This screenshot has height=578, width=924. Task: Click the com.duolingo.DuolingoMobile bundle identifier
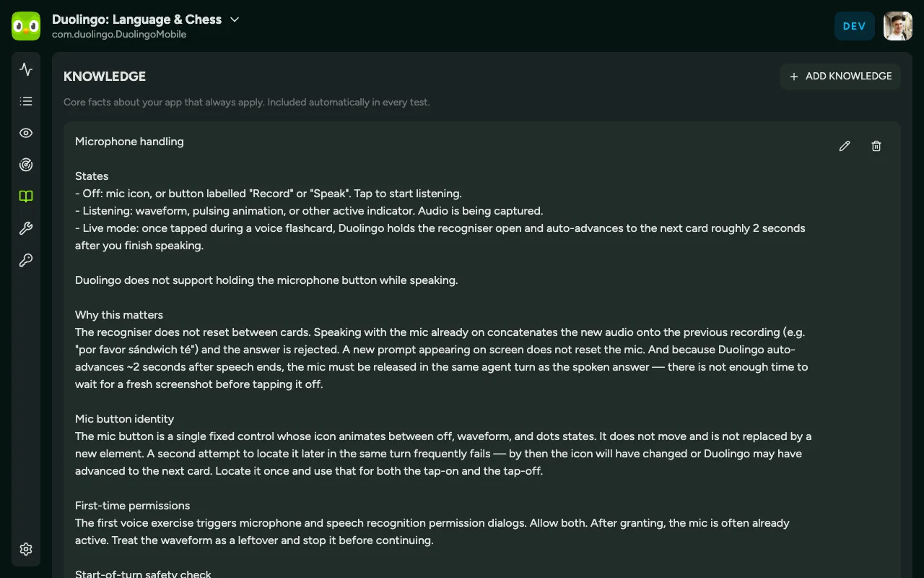(x=119, y=35)
